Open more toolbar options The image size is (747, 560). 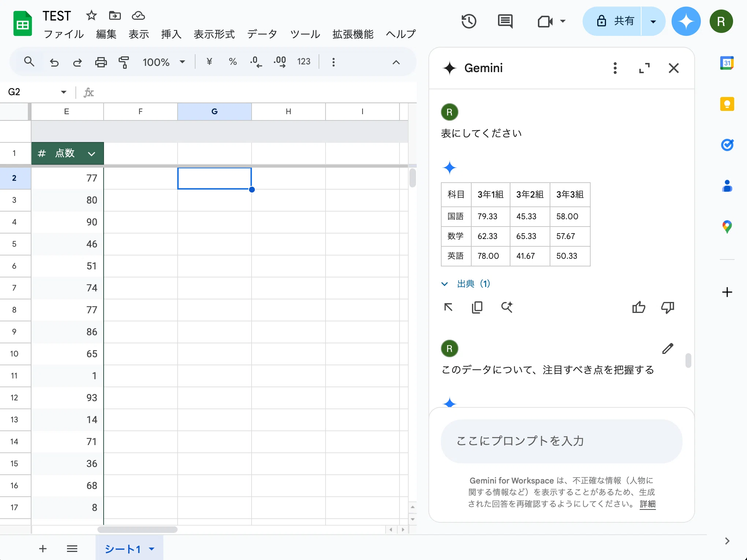click(x=333, y=62)
